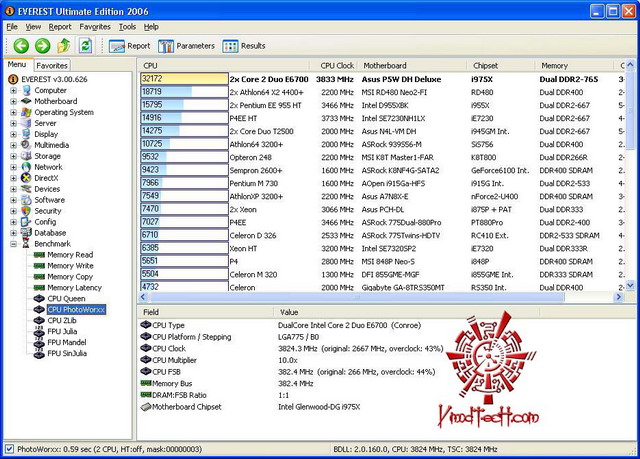Expand the Display tree node
This screenshot has height=459, width=640.
pyautogui.click(x=13, y=134)
